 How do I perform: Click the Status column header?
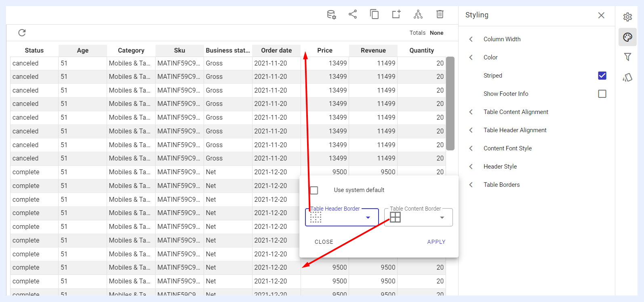tap(34, 51)
